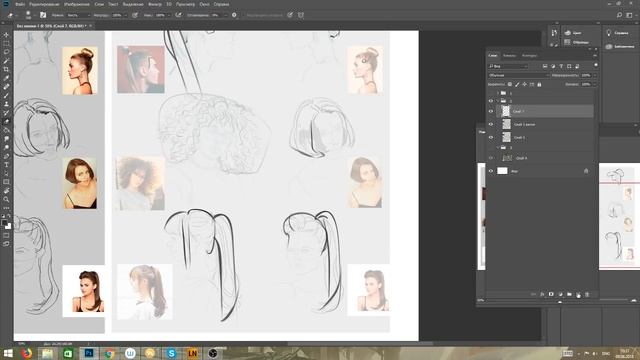Select the Gradient tool
Image resolution: width=640 pixels, height=360 pixels.
point(6,130)
